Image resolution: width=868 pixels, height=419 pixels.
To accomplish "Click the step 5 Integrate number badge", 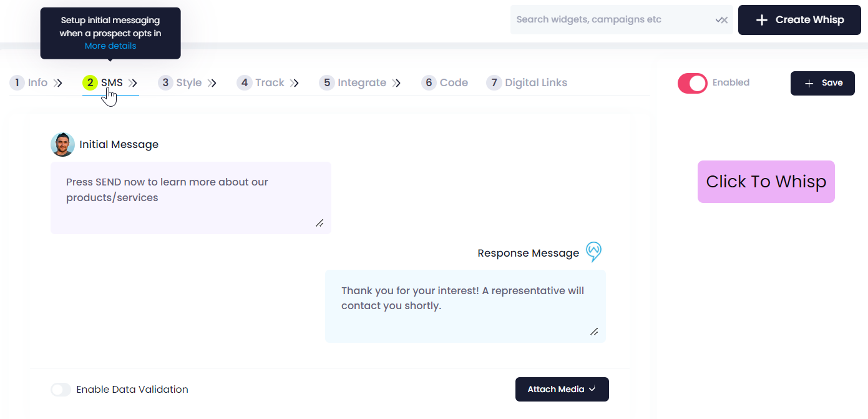I will point(326,82).
